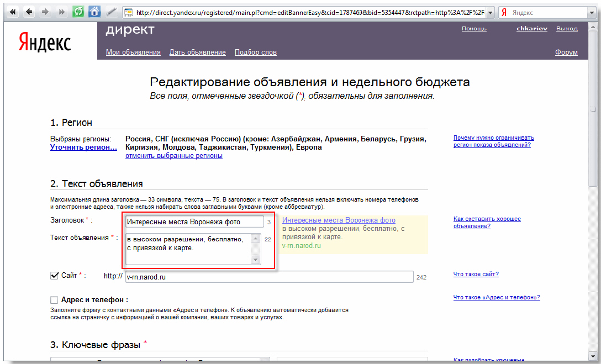Click the Yandex logo in page header
This screenshot has height=364, width=601.
point(45,42)
